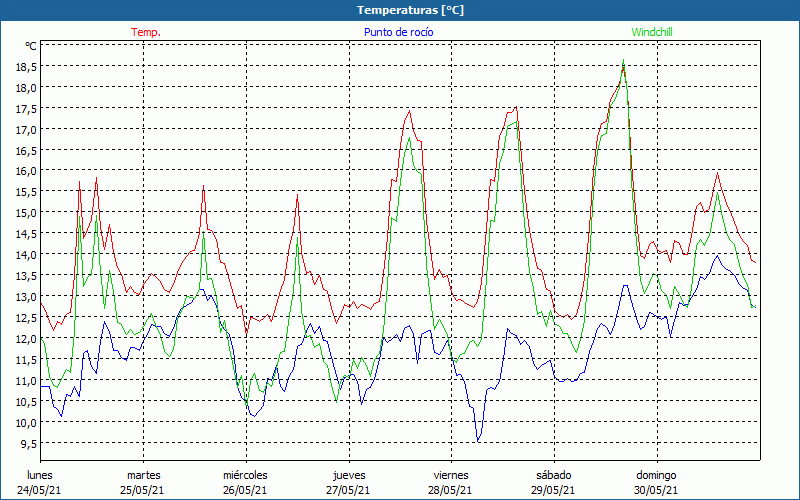This screenshot has height=500, width=800.
Task: Click the 17,0 y-axis value
Action: click(x=28, y=130)
